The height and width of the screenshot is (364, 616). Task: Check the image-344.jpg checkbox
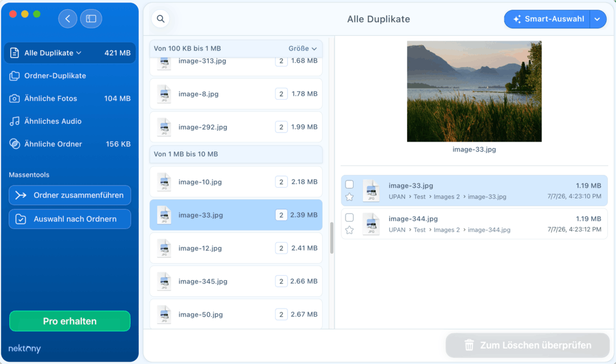pyautogui.click(x=349, y=217)
